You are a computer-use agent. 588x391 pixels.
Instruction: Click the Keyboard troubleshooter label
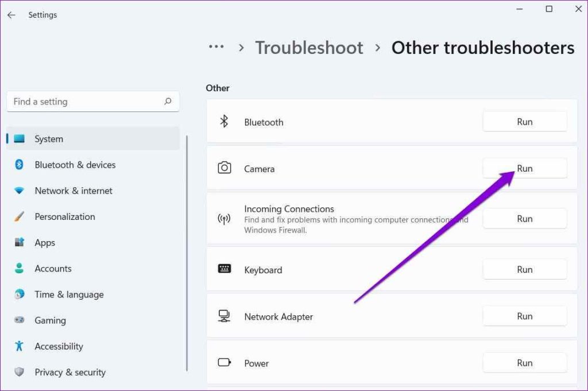point(263,270)
